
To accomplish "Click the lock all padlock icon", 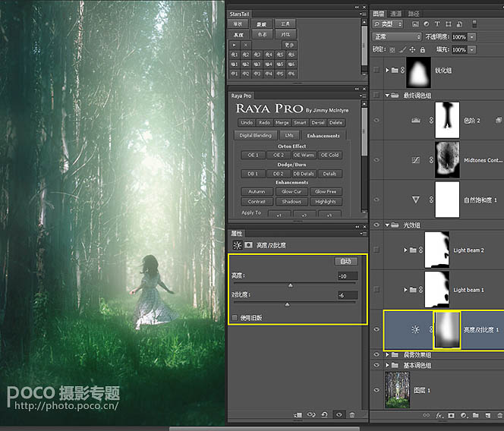I will pos(423,50).
